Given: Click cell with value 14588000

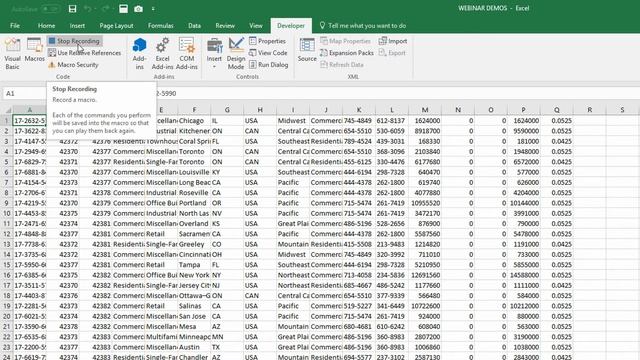Looking at the screenshot, I should (524, 275).
